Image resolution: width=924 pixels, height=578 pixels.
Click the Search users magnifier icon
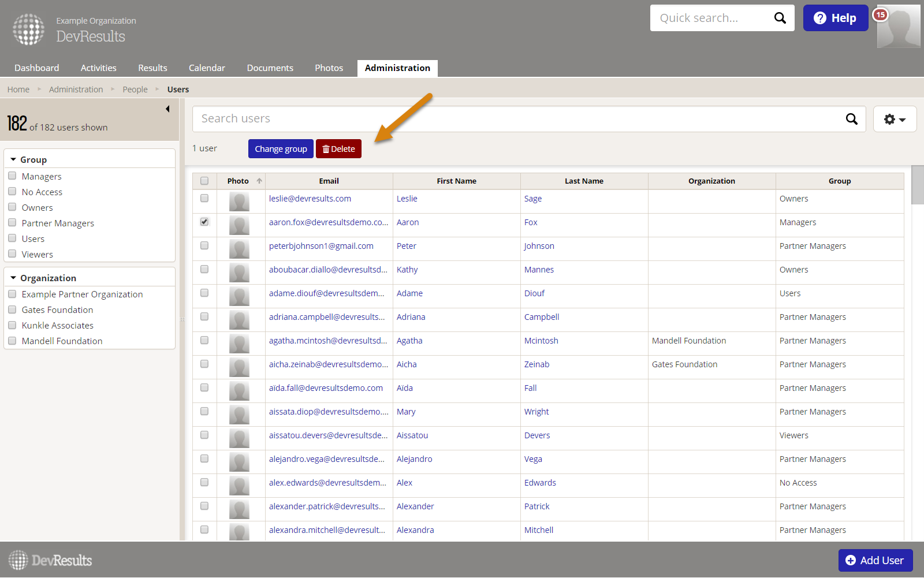coord(851,119)
